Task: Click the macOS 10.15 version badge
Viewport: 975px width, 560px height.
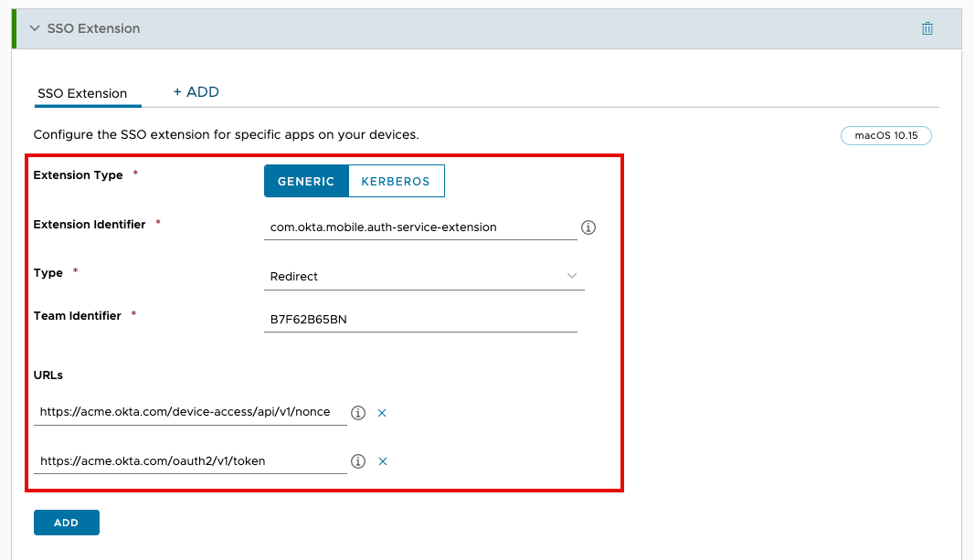Action: click(x=885, y=135)
